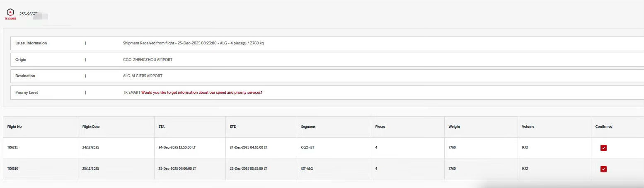Click the IST-ALG segment cell
This screenshot has width=644, height=188.
[307, 168]
